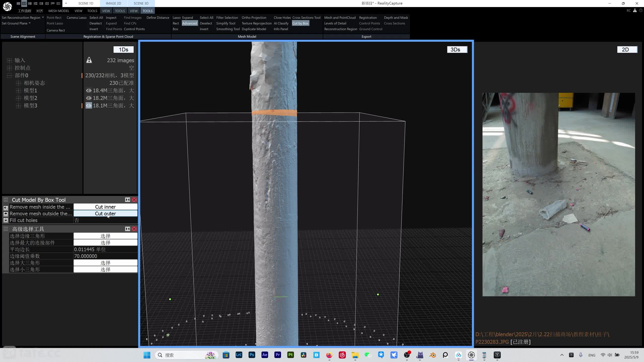The width and height of the screenshot is (644, 362).
Task: Open the RealityCapture application logo menu
Action: coord(7,7)
